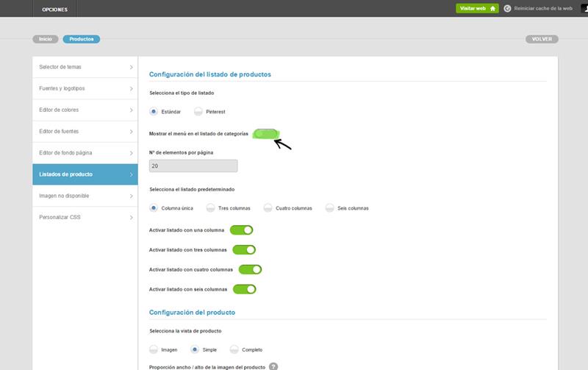Image resolution: width=588 pixels, height=370 pixels.
Task: Open the OPCIONES menu
Action: (x=54, y=9)
